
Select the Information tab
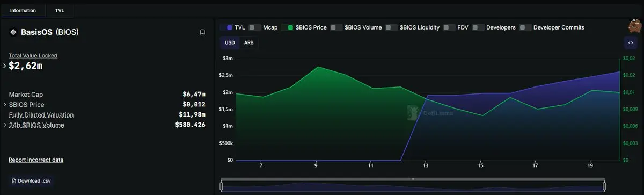(23, 10)
